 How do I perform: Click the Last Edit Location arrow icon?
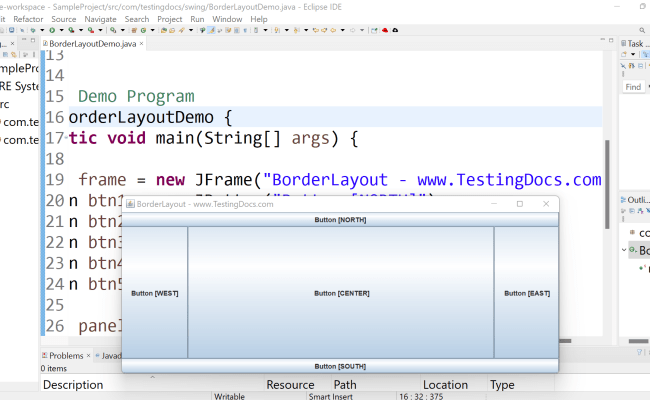pyautogui.click(x=316, y=30)
